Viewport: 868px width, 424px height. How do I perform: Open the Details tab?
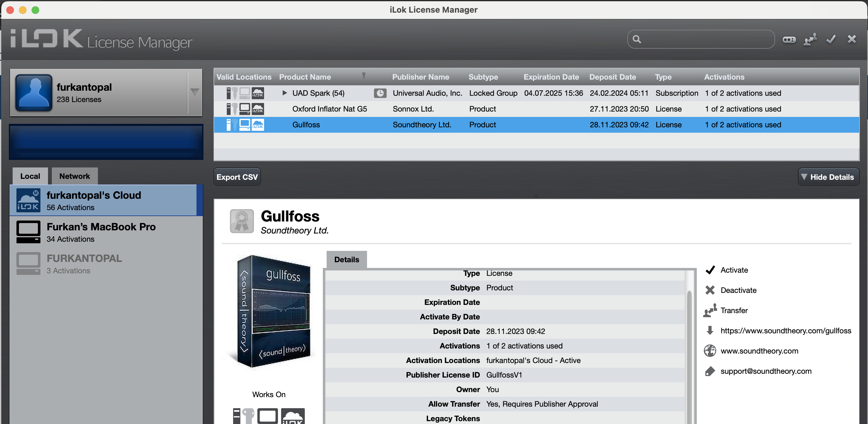[x=346, y=259]
